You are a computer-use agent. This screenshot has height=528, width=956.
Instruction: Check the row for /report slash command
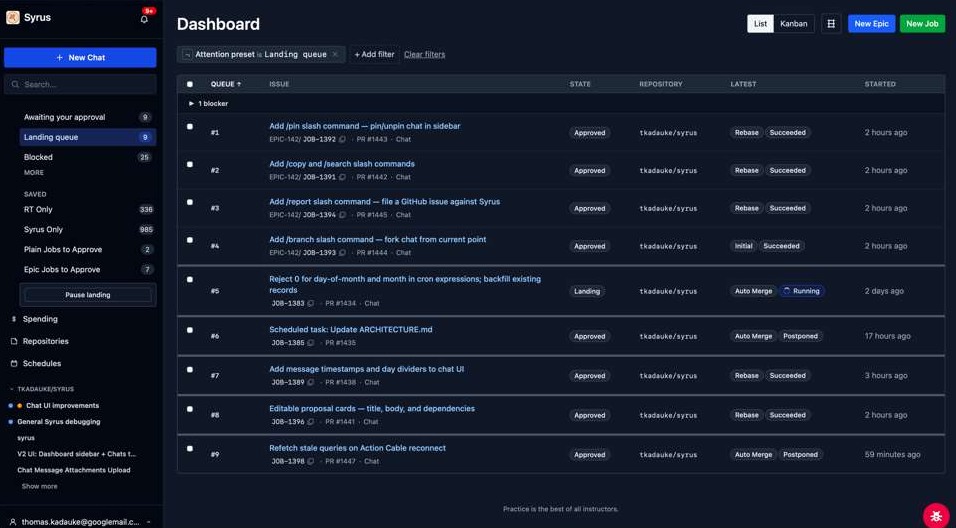coord(190,202)
